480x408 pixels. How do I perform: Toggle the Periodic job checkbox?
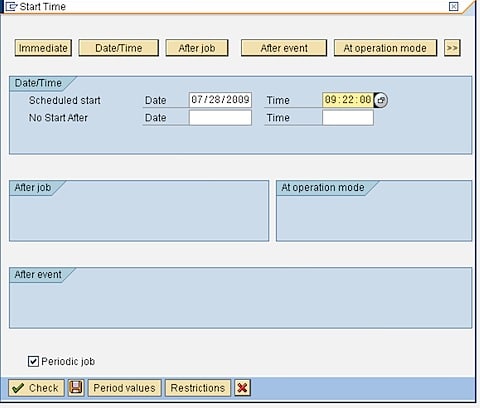(33, 361)
